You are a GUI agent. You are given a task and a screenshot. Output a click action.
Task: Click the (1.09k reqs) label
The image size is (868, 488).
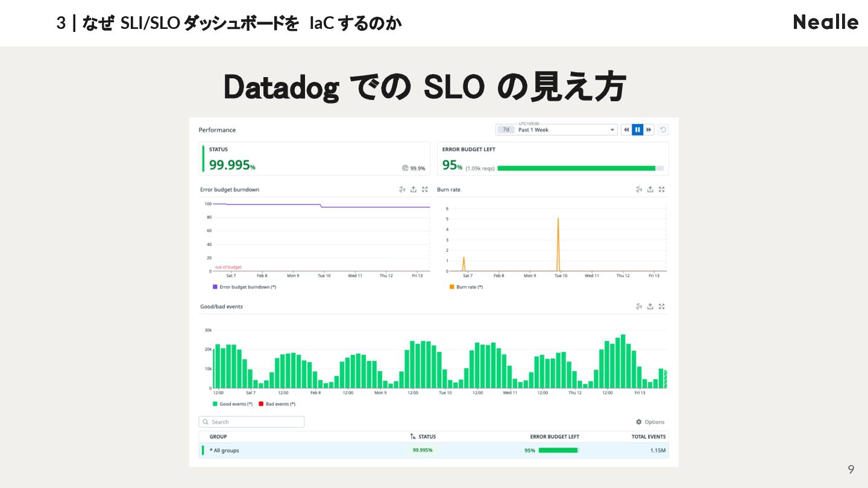[x=480, y=169]
